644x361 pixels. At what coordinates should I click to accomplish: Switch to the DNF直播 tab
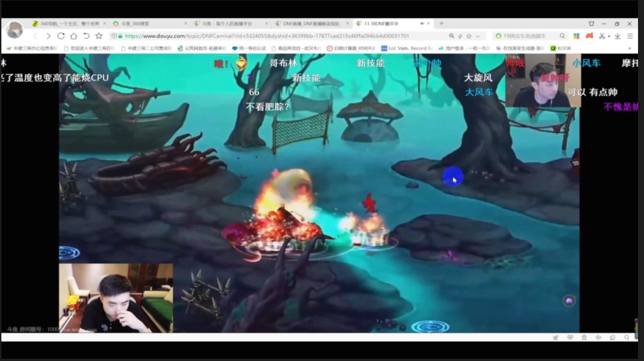tap(312, 23)
